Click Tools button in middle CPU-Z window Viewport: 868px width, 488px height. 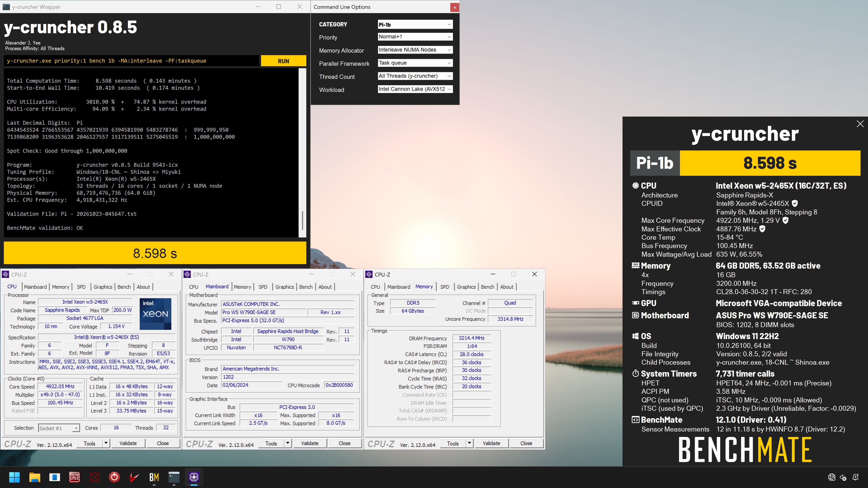point(271,443)
